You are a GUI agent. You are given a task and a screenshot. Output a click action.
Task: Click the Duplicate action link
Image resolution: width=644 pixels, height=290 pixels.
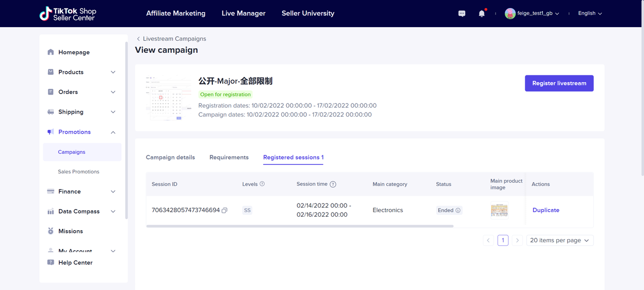(x=546, y=210)
